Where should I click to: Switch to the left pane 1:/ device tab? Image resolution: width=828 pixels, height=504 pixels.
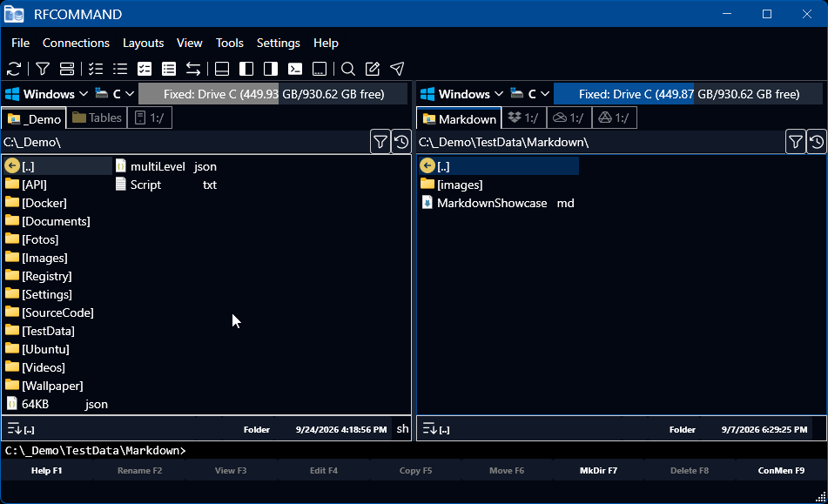(x=150, y=118)
